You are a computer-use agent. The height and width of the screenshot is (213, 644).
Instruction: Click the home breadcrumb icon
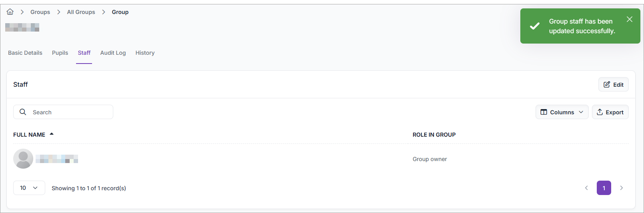[x=10, y=12]
